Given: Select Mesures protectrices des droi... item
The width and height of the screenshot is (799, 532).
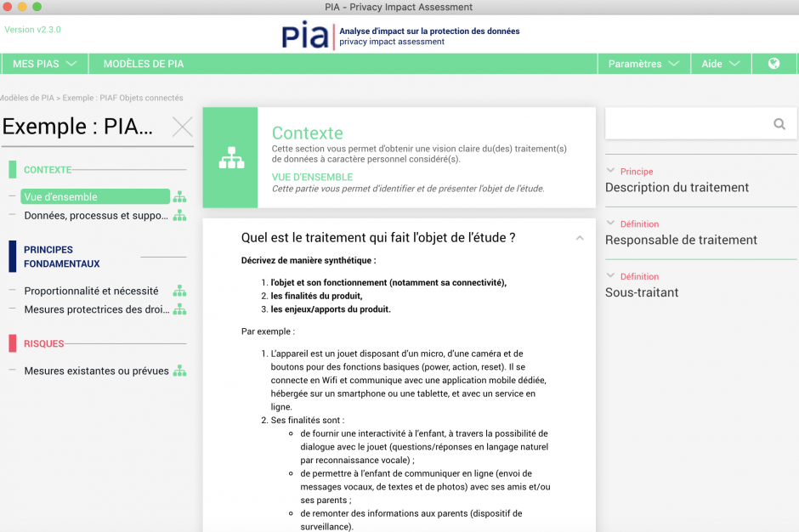Looking at the screenshot, I should 97,309.
